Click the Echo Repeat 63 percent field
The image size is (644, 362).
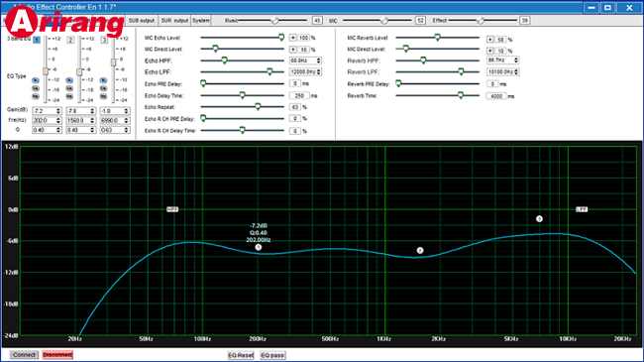pos(295,107)
